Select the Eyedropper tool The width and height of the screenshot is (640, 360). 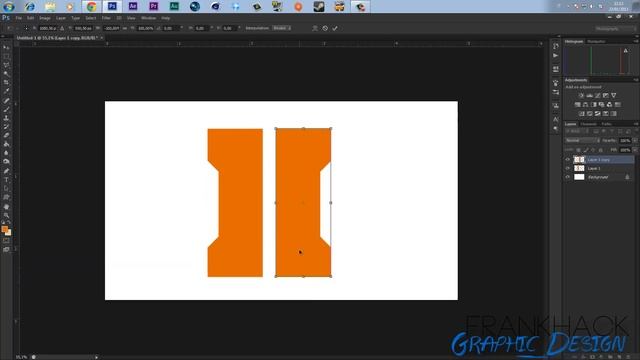coord(6,91)
